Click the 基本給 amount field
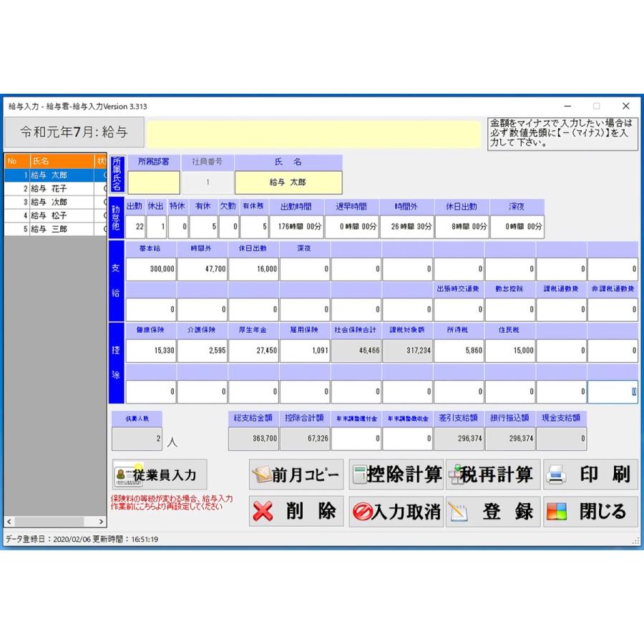Screen dimensions: 644x644 (x=151, y=269)
